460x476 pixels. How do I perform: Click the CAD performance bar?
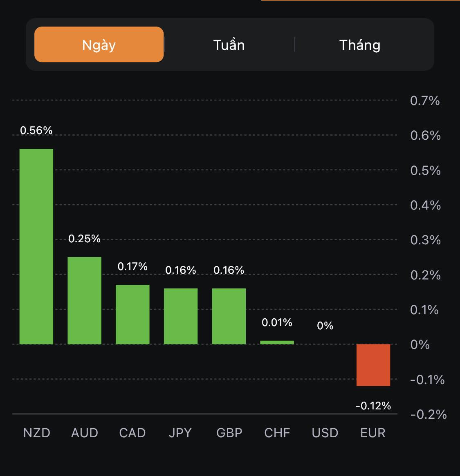pyautogui.click(x=132, y=314)
